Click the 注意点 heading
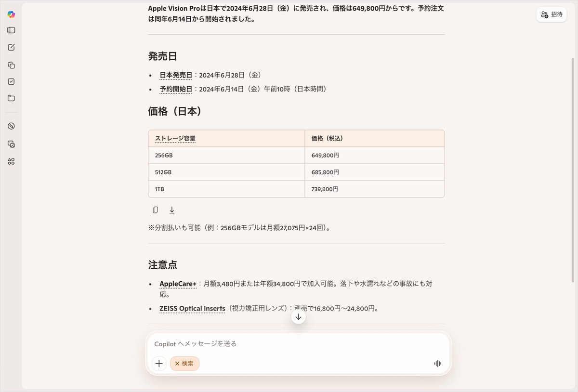 tap(163, 265)
